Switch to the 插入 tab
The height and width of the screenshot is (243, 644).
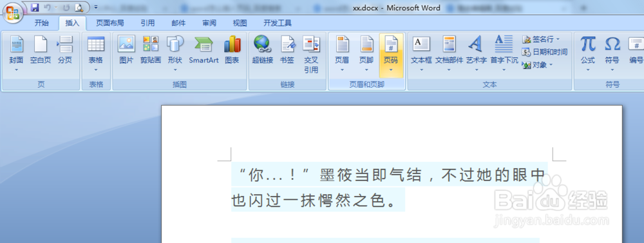72,23
